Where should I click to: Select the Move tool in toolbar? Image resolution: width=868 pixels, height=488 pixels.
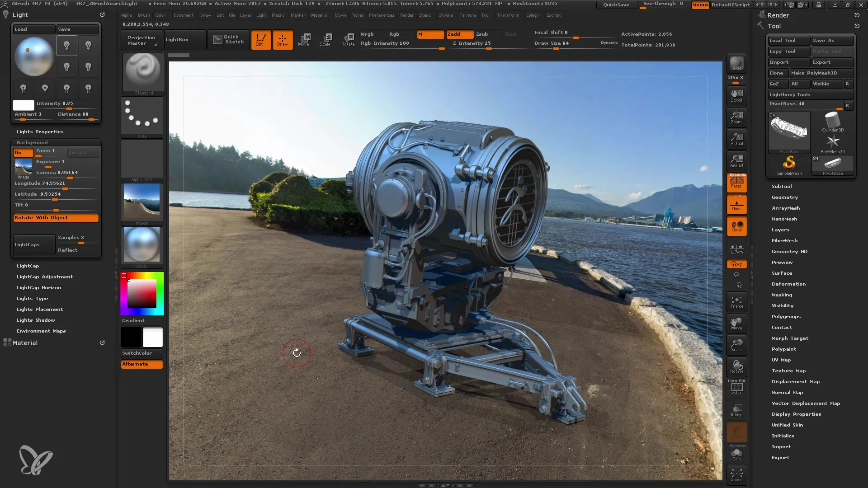tap(304, 39)
